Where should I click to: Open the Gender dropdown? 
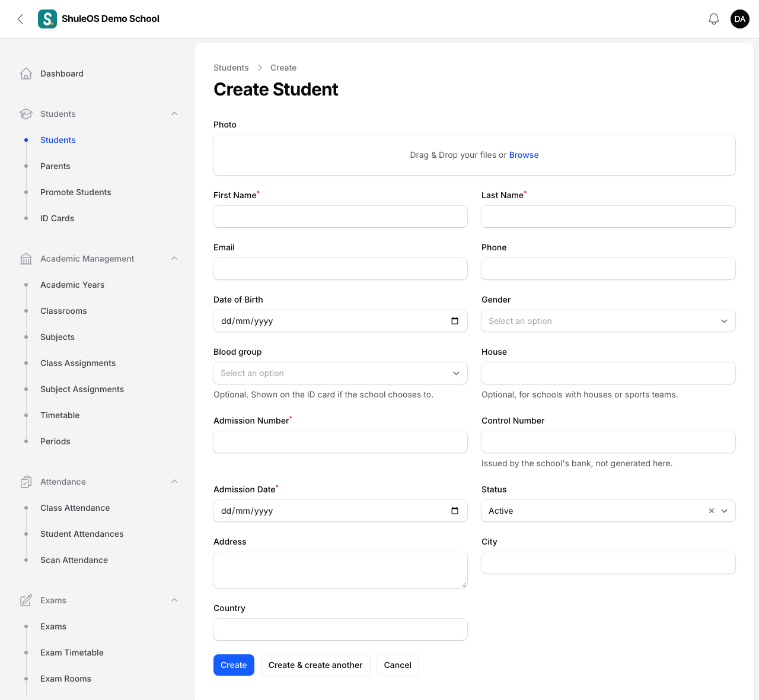(x=608, y=321)
